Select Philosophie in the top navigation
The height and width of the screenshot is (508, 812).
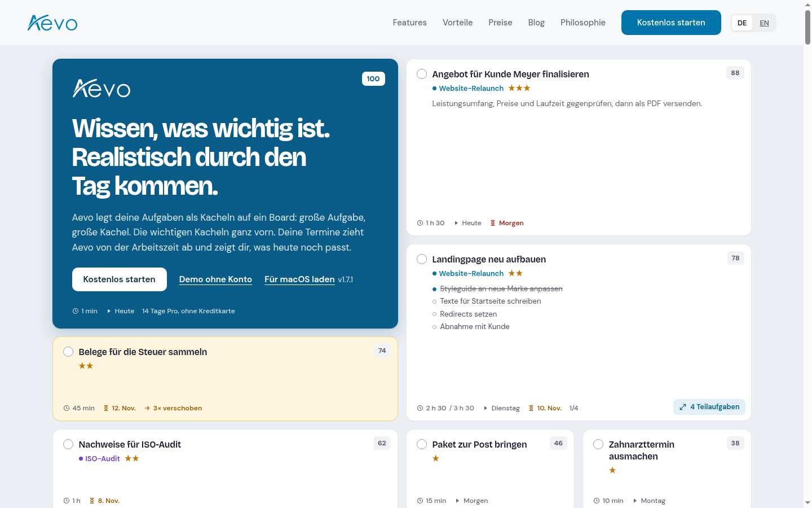pyautogui.click(x=583, y=23)
